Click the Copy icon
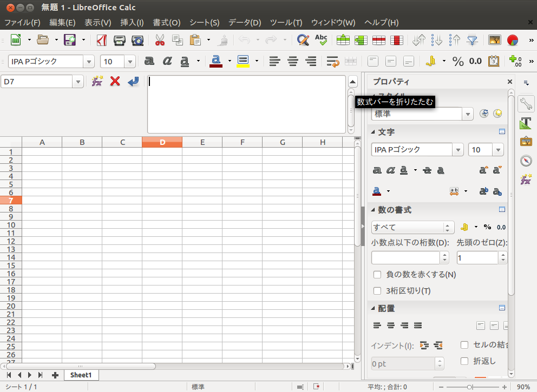This screenshot has height=392, width=537. pos(178,40)
